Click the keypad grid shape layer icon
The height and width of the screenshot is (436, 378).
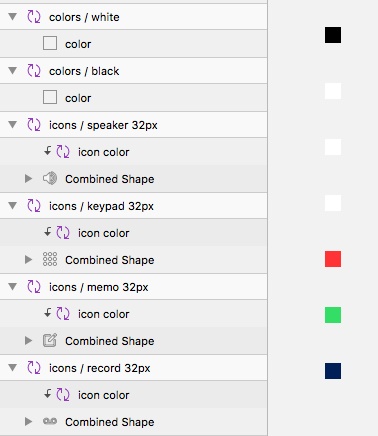tap(50, 259)
